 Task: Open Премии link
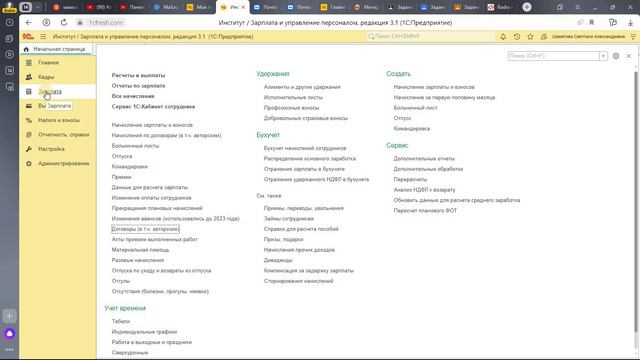point(121,177)
